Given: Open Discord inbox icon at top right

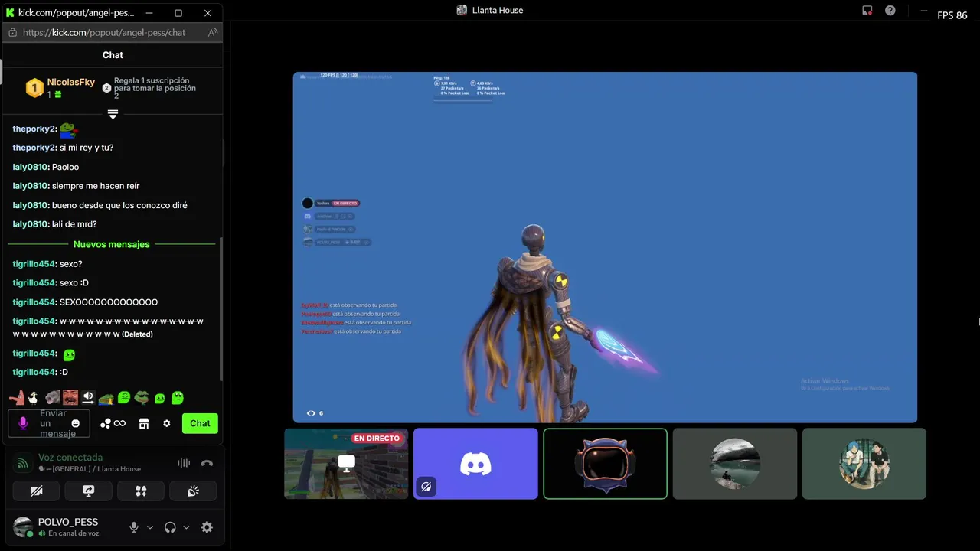Looking at the screenshot, I should click(x=867, y=11).
